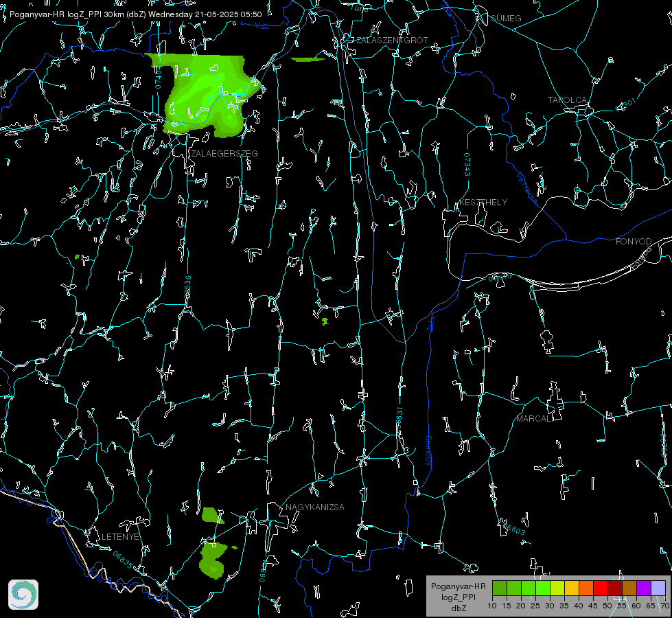Click the 'Zala' river label
Screen dimensions: 672x618
[x=430, y=324]
